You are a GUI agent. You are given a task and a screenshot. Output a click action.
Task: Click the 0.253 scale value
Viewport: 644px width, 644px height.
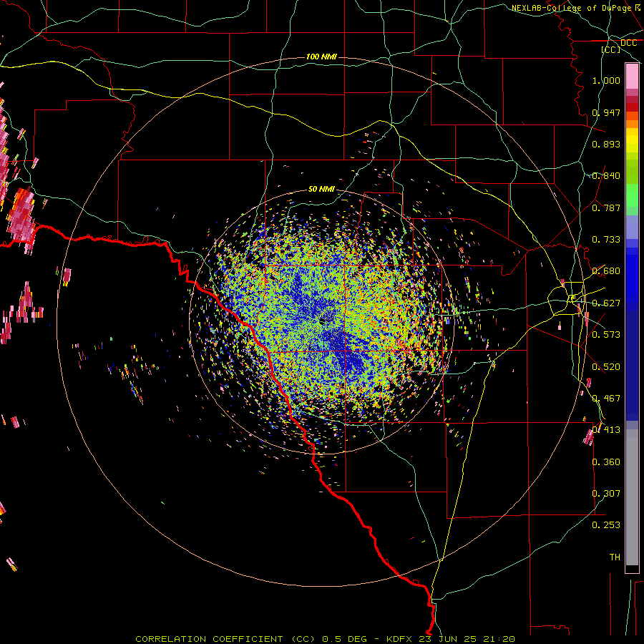pos(606,525)
